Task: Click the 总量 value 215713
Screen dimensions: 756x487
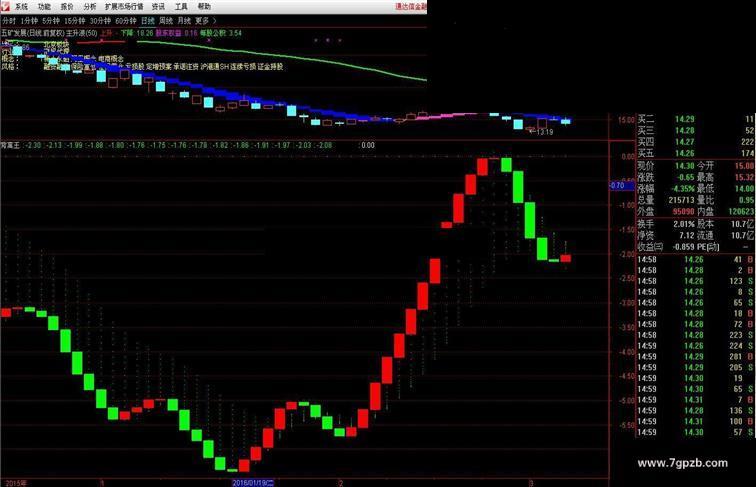Action: (x=681, y=200)
